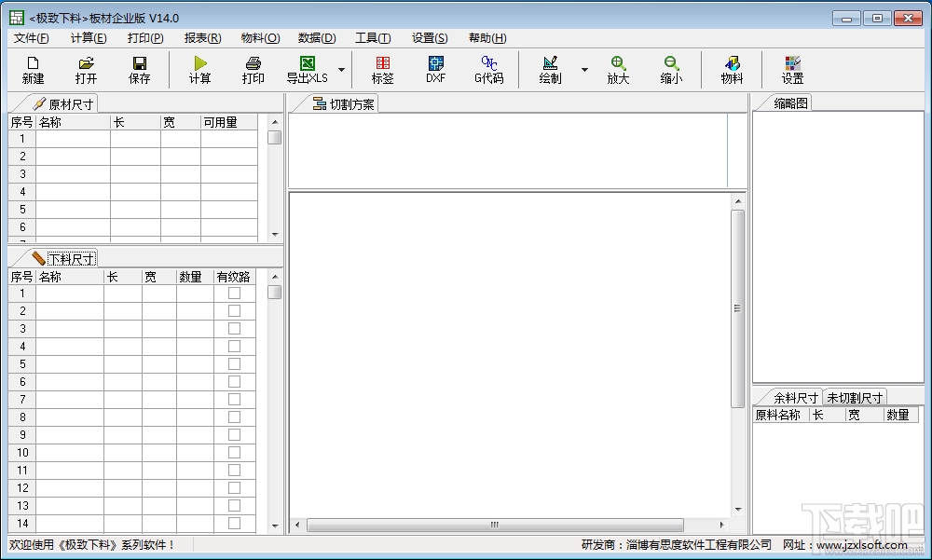932x560 pixels.
Task: Select the 原材尺寸 tab
Action: tap(63, 104)
